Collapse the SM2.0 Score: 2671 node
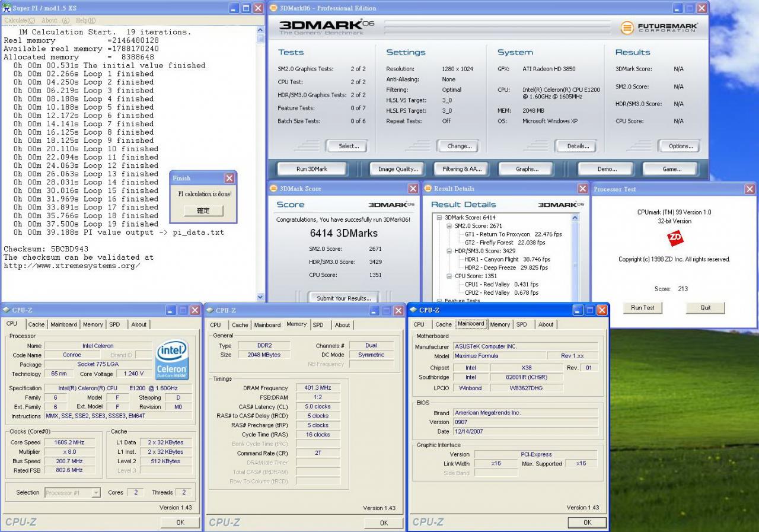Image resolution: width=759 pixels, height=532 pixels. pos(449,226)
